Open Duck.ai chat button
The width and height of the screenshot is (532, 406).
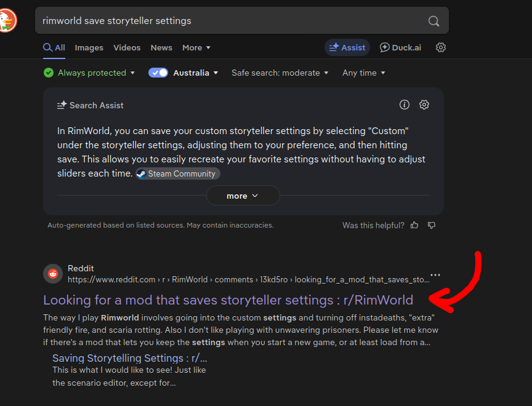click(x=400, y=47)
